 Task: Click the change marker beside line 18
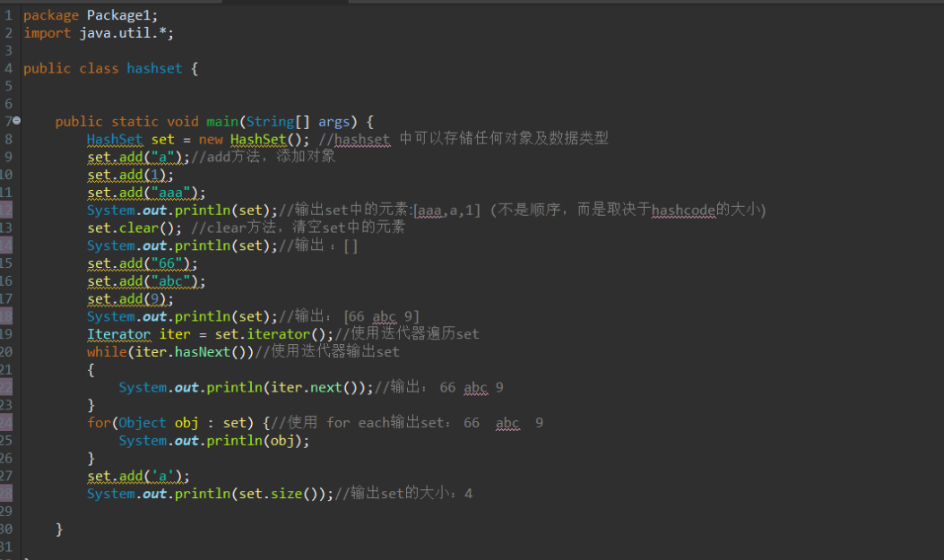[6, 315]
